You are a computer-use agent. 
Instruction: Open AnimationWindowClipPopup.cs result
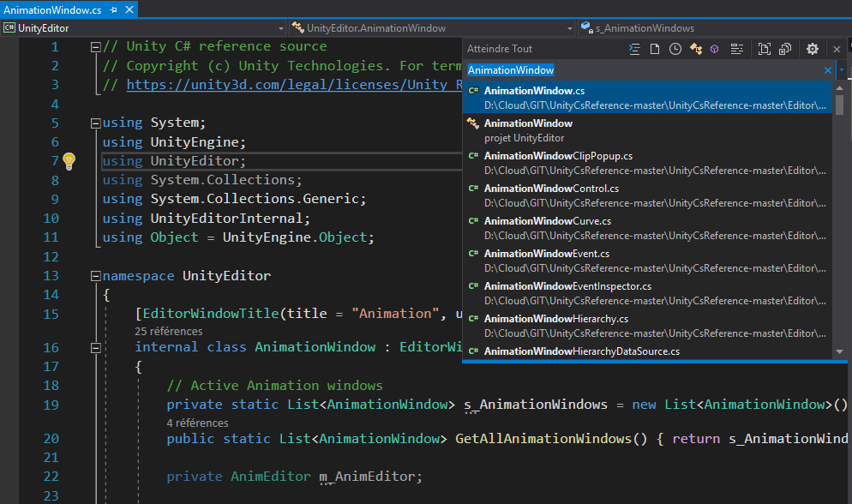647,162
